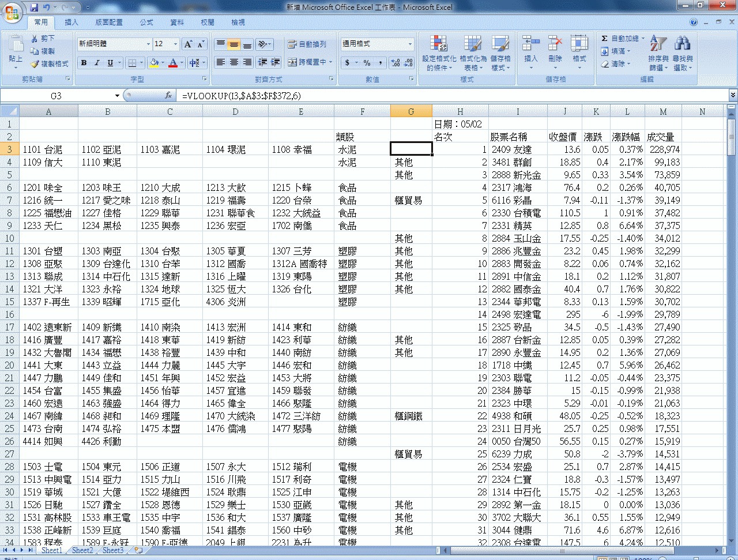
Task: Toggle italic formatting
Action: pyautogui.click(x=97, y=63)
